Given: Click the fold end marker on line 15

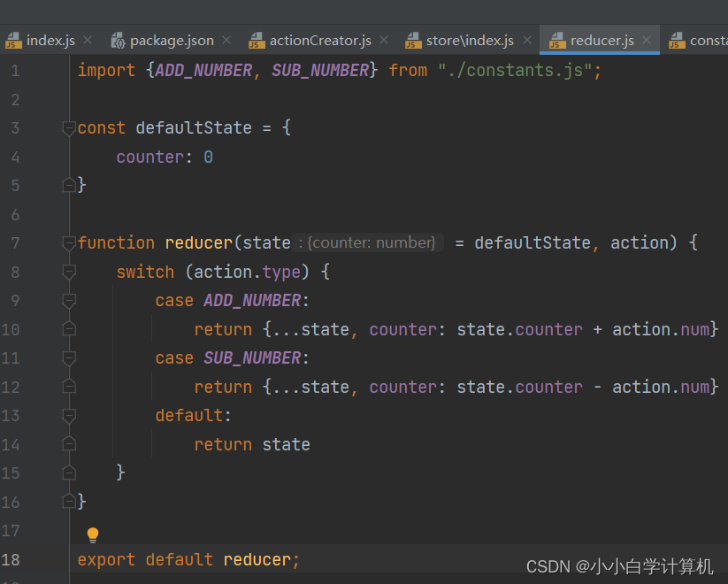Looking at the screenshot, I should click(69, 473).
